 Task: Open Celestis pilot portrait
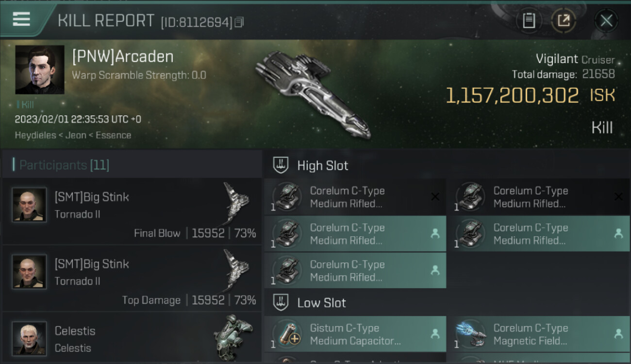(x=29, y=338)
